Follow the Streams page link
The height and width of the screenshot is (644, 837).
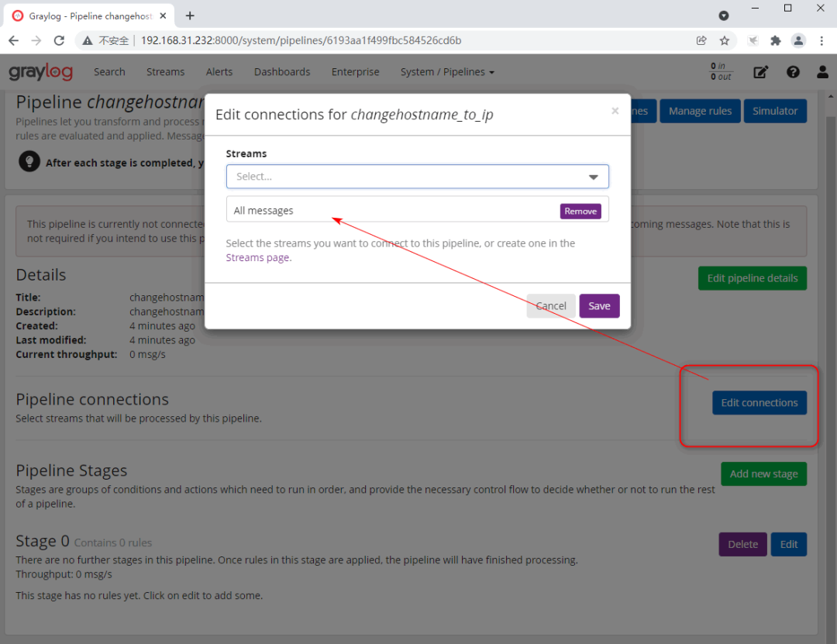(x=258, y=257)
